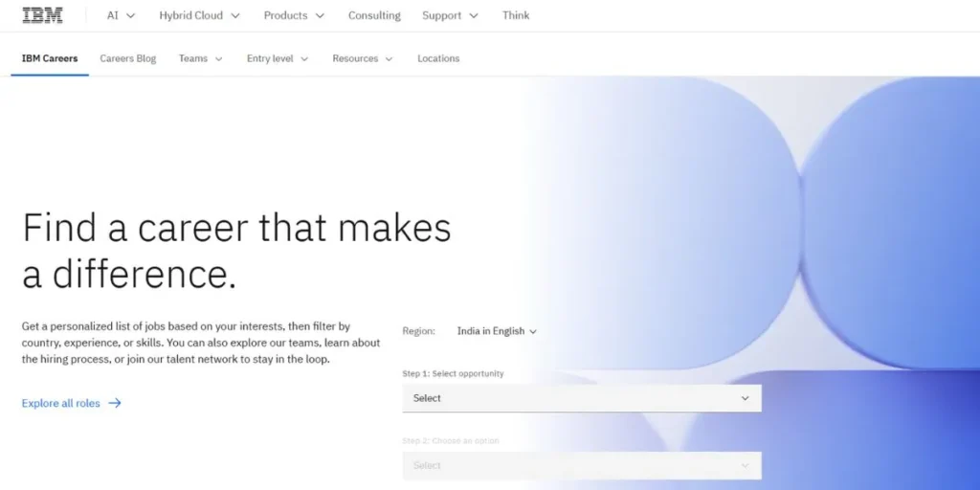Open the Step 1 Select opportunity dropdown

coord(581,398)
